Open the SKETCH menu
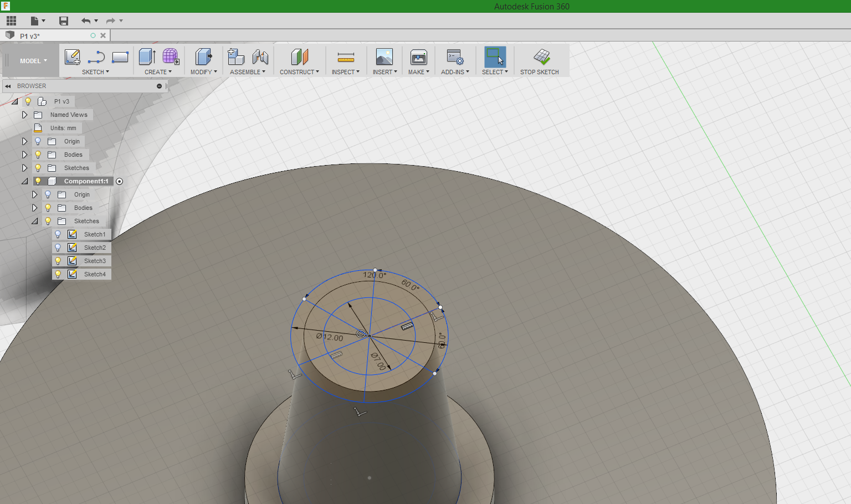 click(x=95, y=72)
